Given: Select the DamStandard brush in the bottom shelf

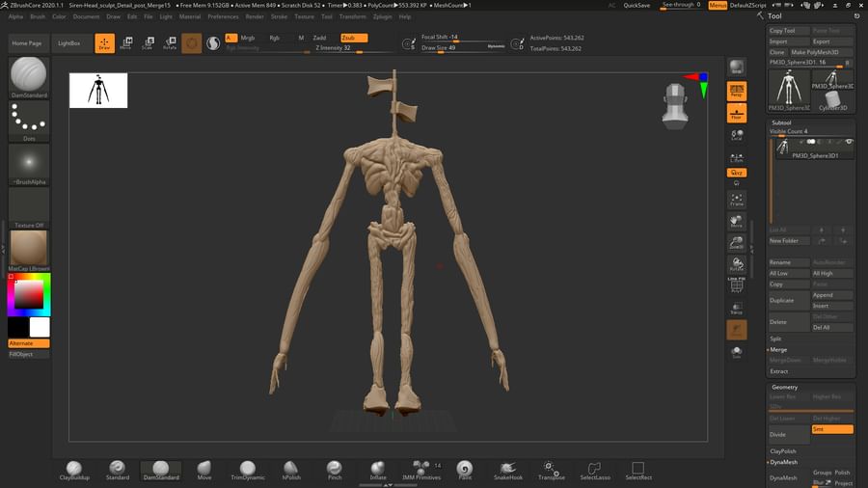Looking at the screenshot, I should pyautogui.click(x=161, y=471).
